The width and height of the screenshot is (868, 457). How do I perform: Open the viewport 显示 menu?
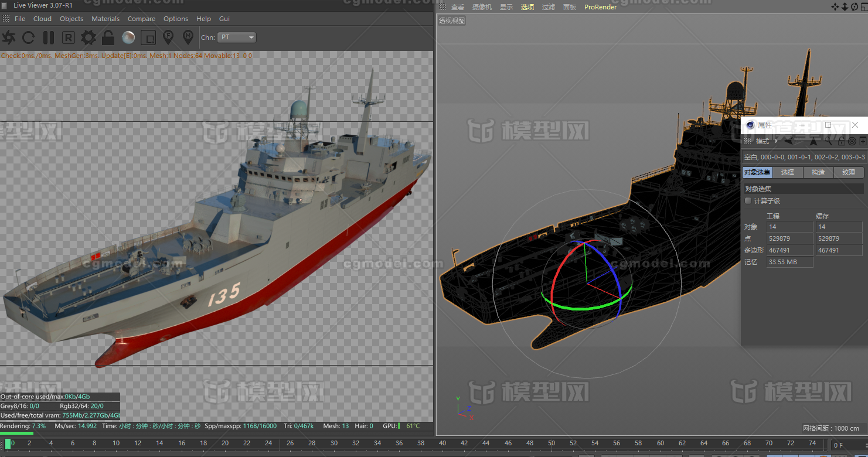click(x=506, y=7)
